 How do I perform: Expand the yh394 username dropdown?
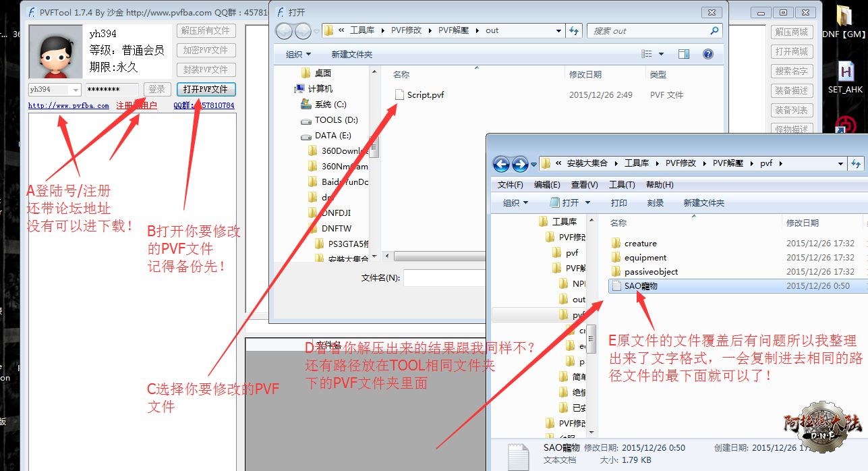click(x=76, y=90)
